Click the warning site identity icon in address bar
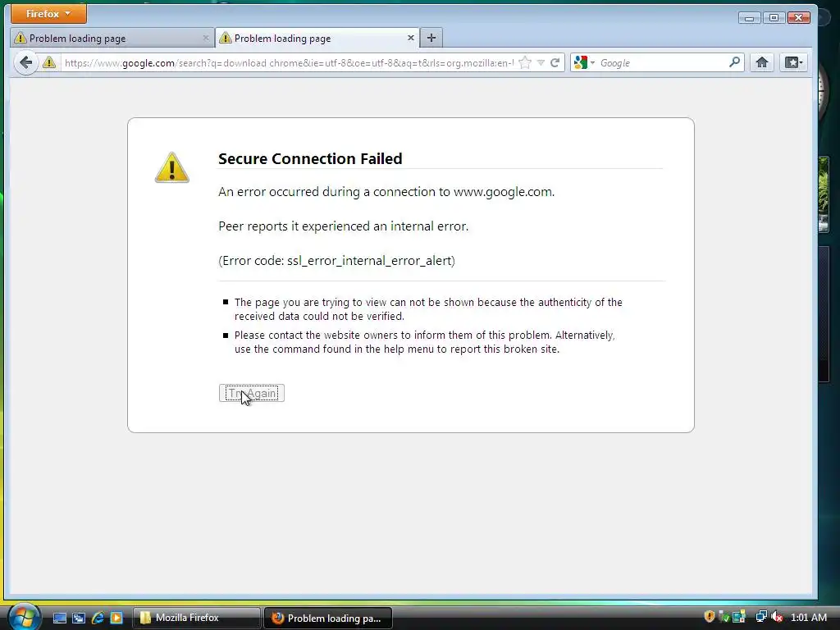 [x=49, y=62]
